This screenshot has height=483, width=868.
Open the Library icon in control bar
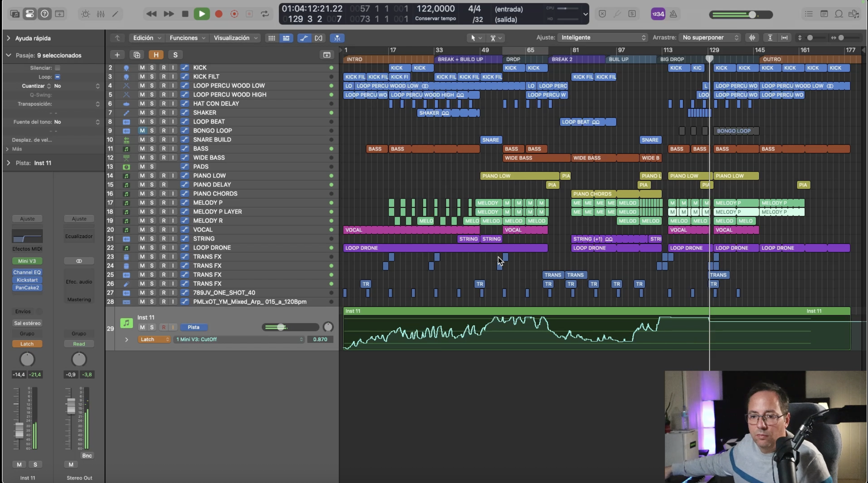pos(15,14)
